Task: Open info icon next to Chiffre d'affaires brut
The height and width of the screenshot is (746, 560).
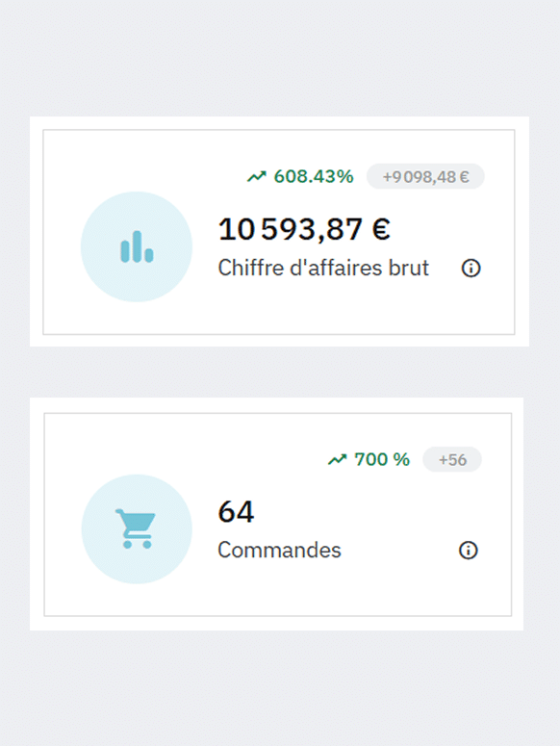Action: click(x=471, y=269)
